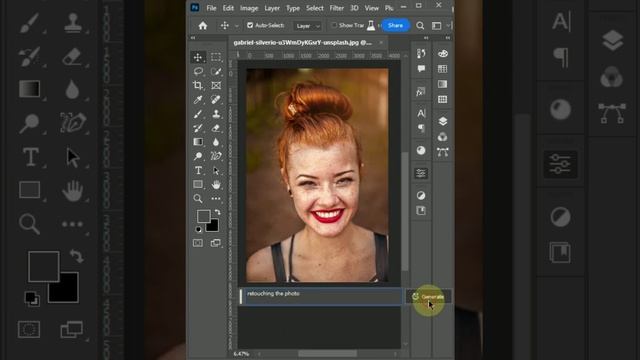
Task: Open the Swatches grid panel icon
Action: [x=442, y=69]
